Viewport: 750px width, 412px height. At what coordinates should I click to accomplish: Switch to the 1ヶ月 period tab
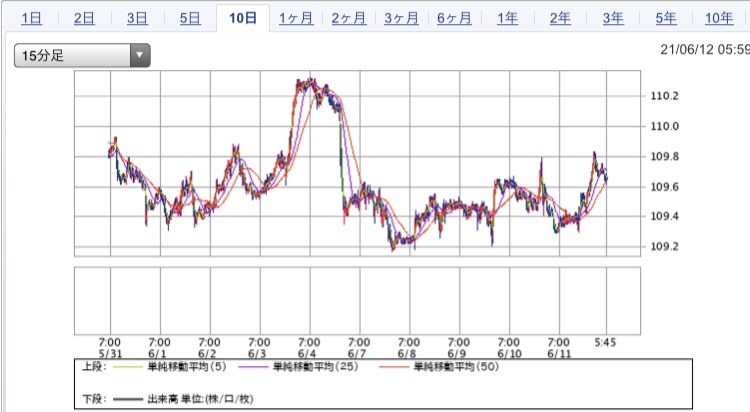(x=296, y=19)
